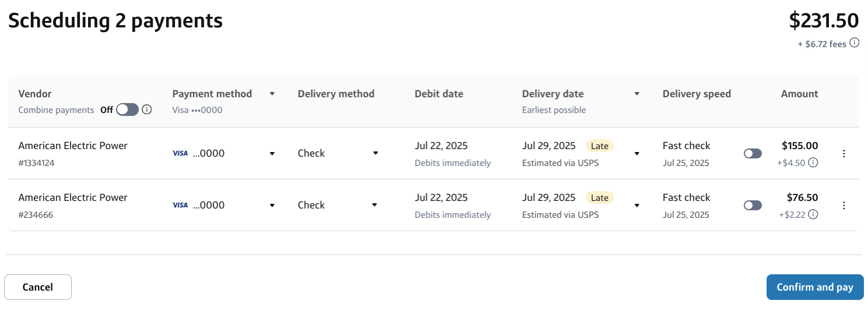Open the Payment method header dropdown
The width and height of the screenshot is (868, 311).
click(x=272, y=94)
